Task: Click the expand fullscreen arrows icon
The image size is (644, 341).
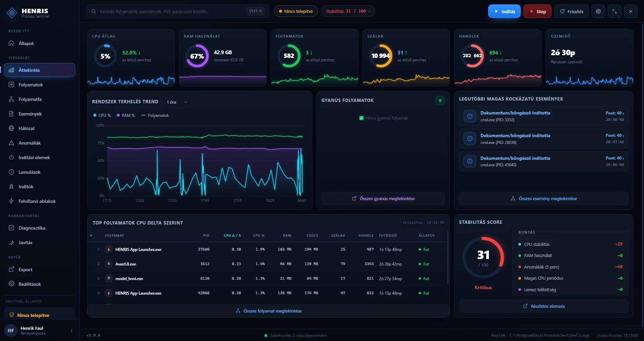Action: click(615, 11)
